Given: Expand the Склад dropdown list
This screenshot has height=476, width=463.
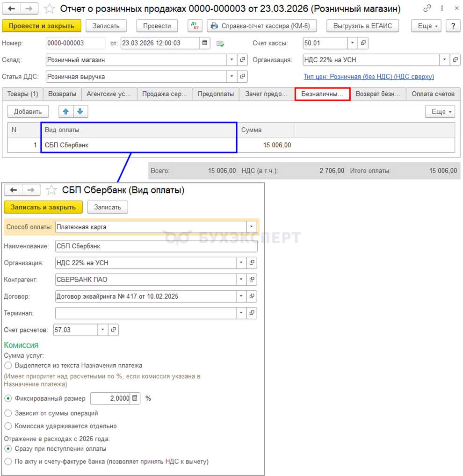Looking at the screenshot, I should click(231, 60).
